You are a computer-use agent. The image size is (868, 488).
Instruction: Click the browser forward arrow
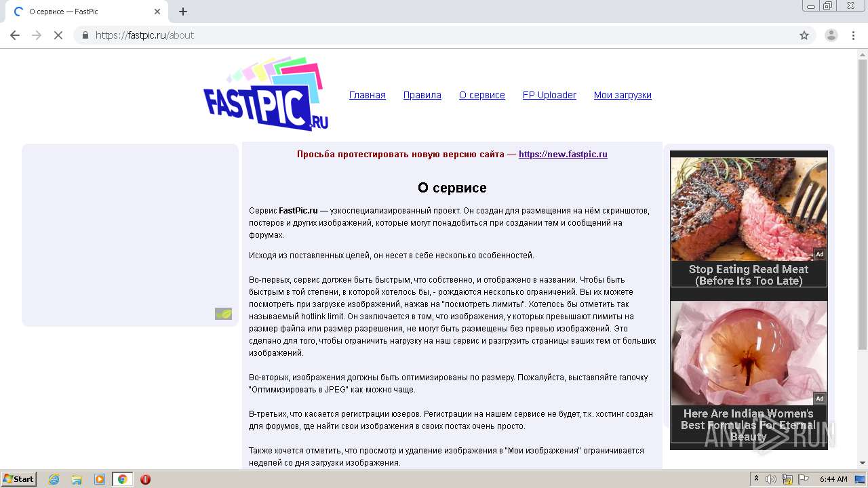tap(37, 35)
